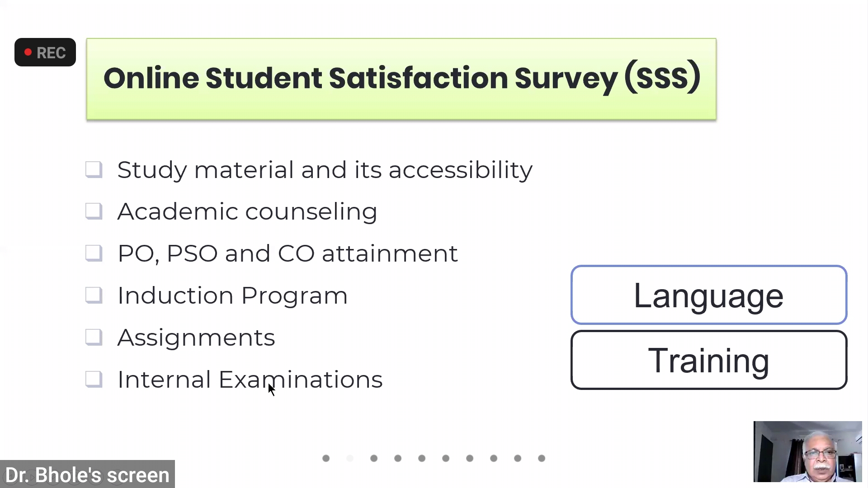Screen dimensions: 868x488
Task: Tick the Academic counseling checkbox
Action: 94,211
